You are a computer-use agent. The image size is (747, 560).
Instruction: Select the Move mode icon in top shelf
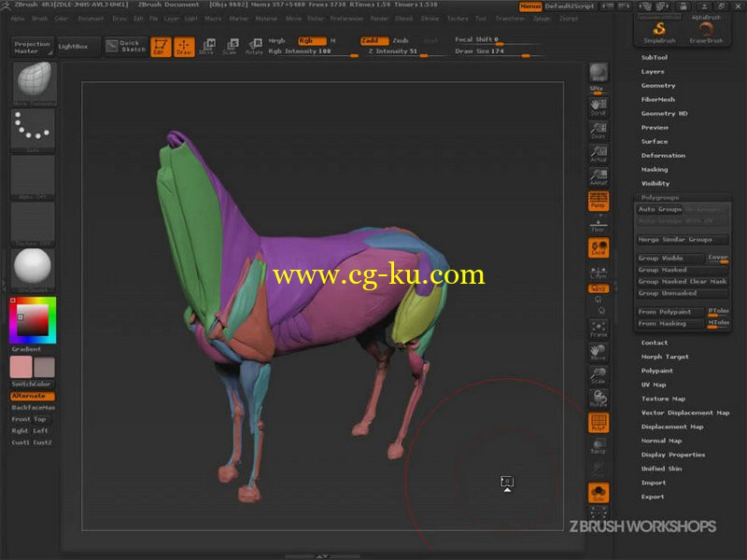pos(207,47)
